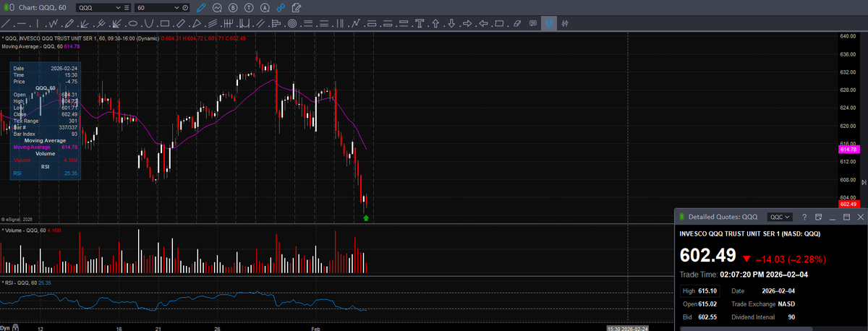Click the circled T toolbar icon
868x331 pixels.
click(x=248, y=7)
